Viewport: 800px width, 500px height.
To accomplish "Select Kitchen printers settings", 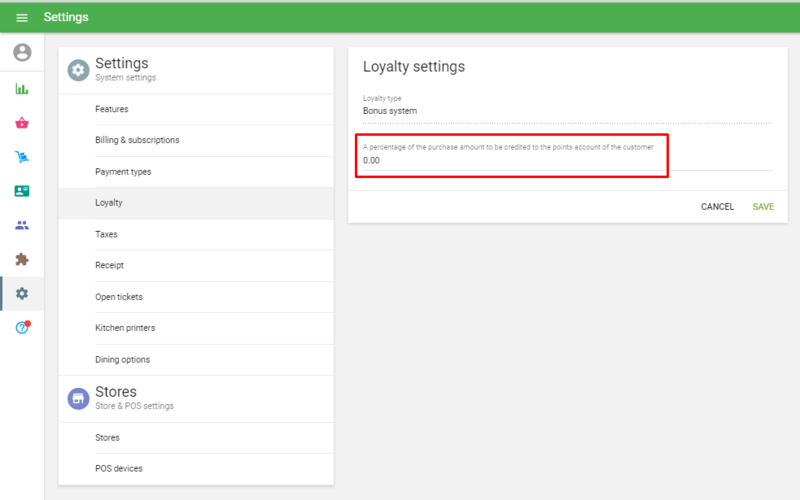I will point(125,328).
